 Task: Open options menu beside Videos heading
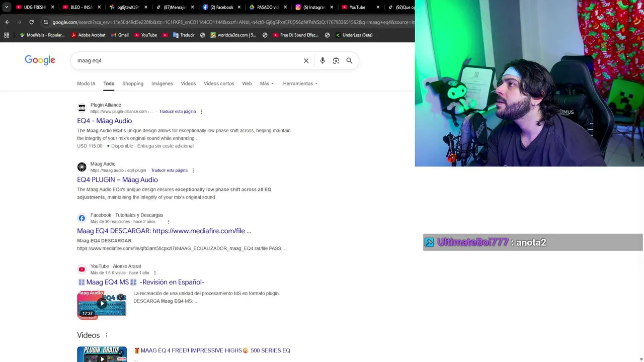point(106,335)
